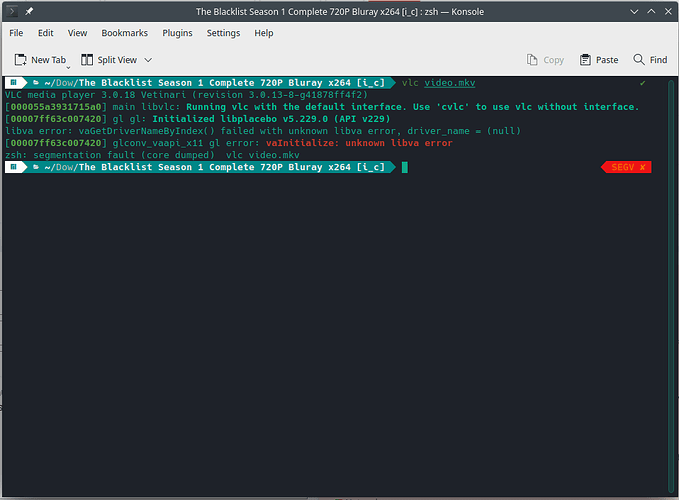The width and height of the screenshot is (679, 500).
Task: Expand the Split View dropdown arrow
Action: 148,60
